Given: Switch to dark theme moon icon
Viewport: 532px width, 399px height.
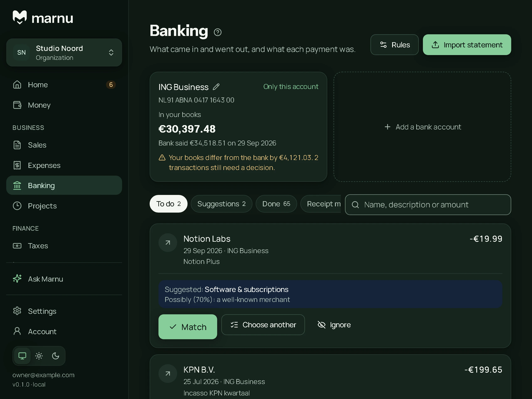Looking at the screenshot, I should (x=55, y=356).
